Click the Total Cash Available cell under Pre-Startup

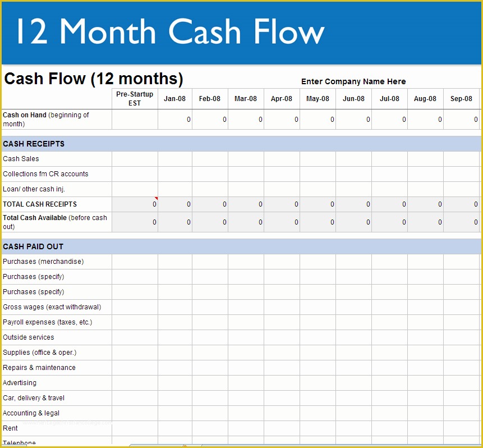(x=135, y=222)
